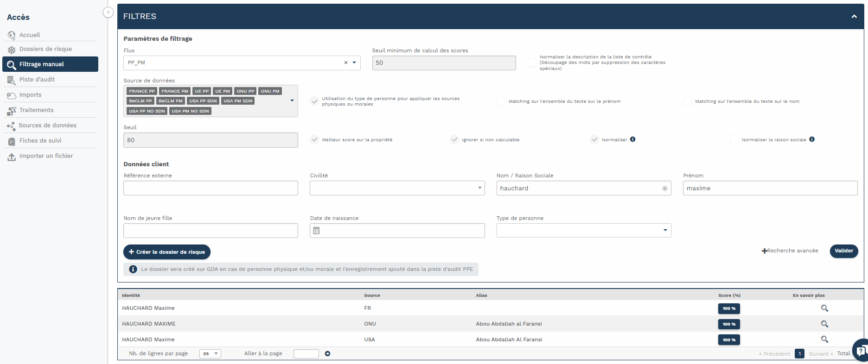Click the Référence externe input field
Viewport: 868px width, 364px height.
pos(211,188)
